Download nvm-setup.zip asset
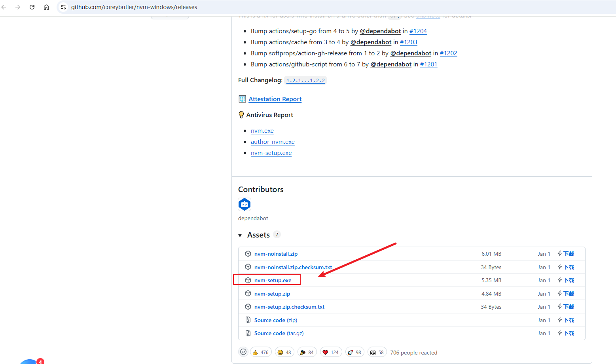 pos(272,294)
